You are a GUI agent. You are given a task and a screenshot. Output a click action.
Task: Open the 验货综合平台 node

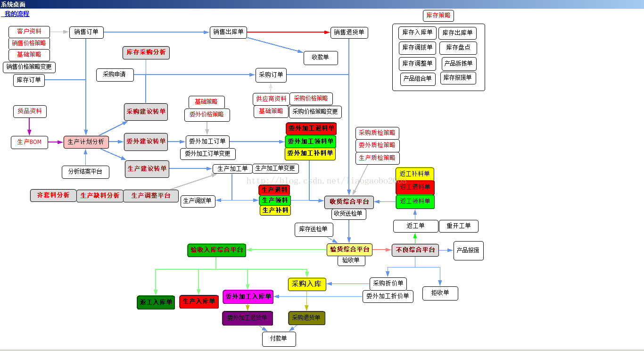[x=349, y=250]
